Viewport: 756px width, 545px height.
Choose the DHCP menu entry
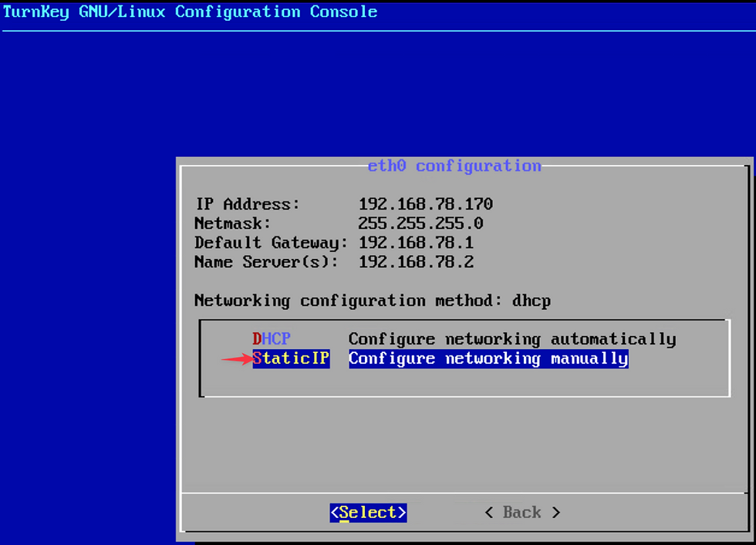tap(272, 338)
